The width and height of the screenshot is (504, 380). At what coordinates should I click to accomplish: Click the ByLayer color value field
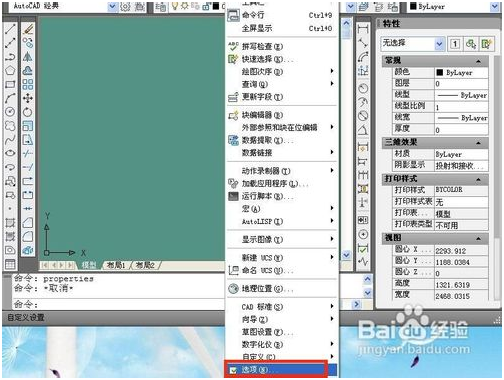click(461, 72)
